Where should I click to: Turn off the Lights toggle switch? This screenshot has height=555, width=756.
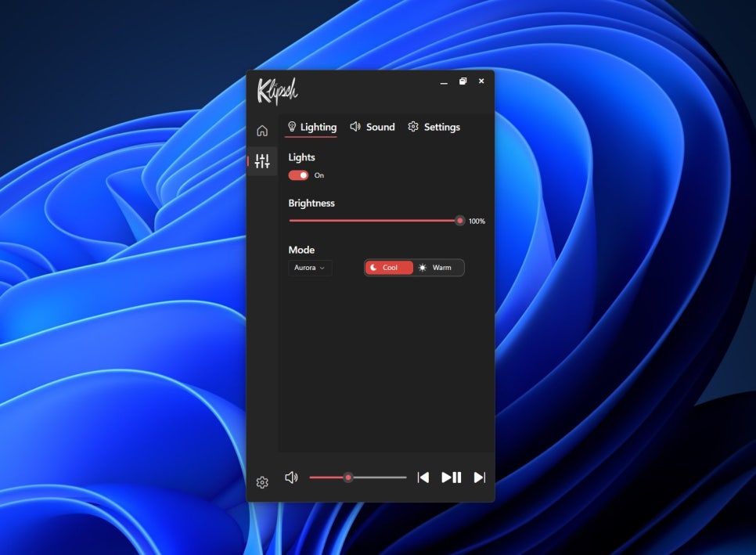coord(298,175)
